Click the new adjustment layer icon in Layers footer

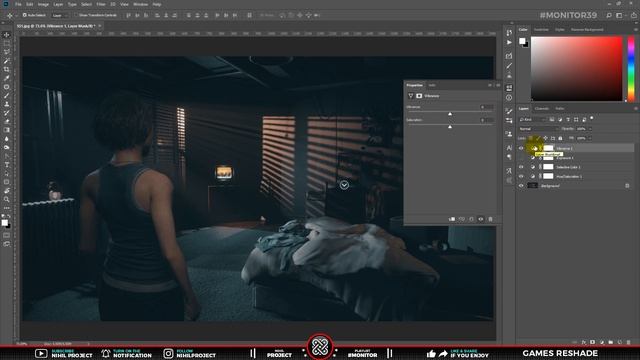pyautogui.click(x=602, y=342)
